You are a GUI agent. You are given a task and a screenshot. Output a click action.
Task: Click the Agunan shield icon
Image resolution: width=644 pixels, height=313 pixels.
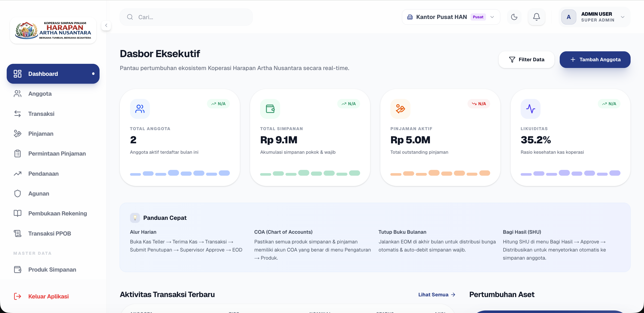(18, 193)
